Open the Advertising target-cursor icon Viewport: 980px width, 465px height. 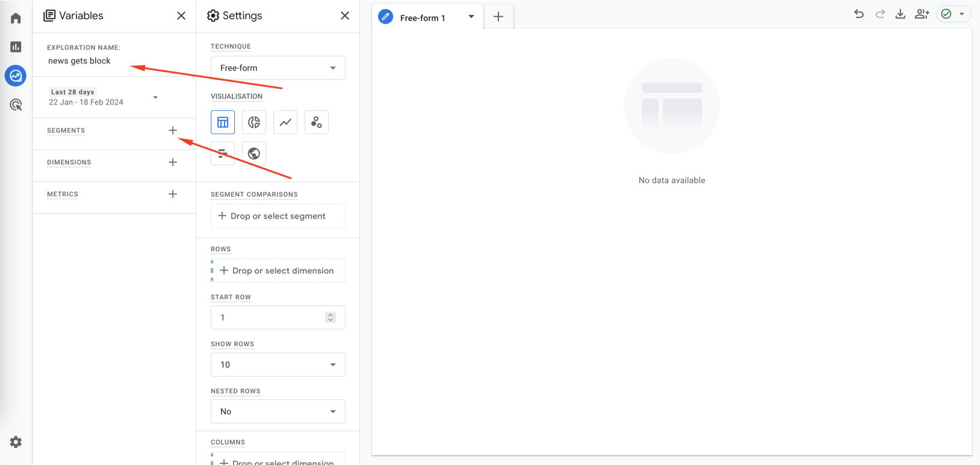coord(16,105)
